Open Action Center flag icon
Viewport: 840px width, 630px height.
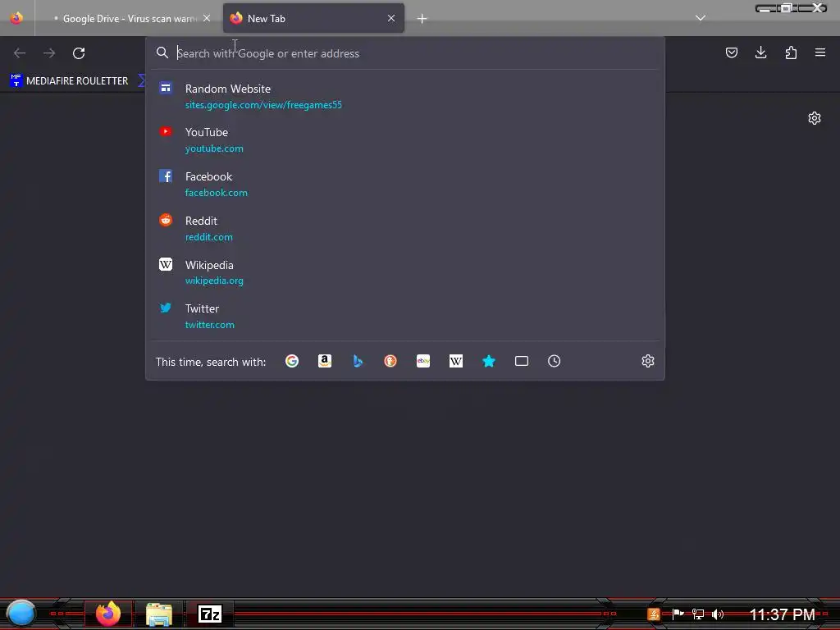(x=678, y=614)
